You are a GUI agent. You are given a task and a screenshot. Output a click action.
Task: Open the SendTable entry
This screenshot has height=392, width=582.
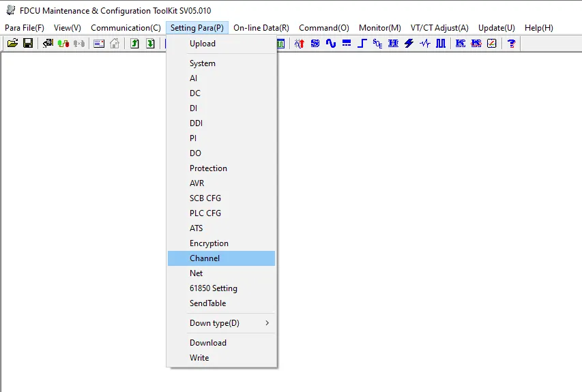tap(221, 303)
